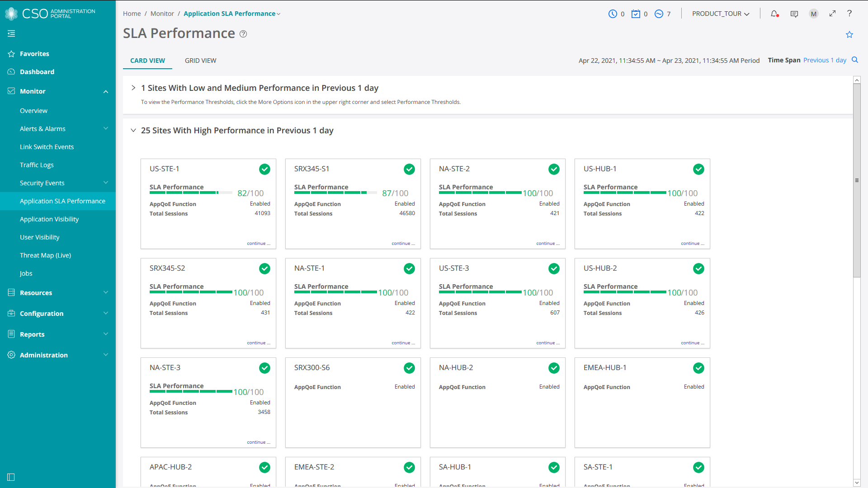Collapse the 25 Sites High Performance section
Image resolution: width=868 pixels, height=488 pixels.
133,130
